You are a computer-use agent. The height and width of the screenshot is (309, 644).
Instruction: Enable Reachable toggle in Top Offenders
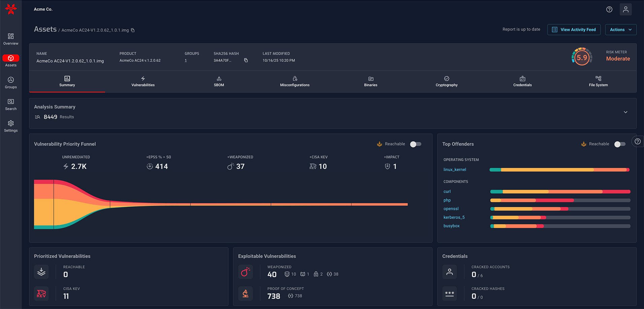(619, 144)
